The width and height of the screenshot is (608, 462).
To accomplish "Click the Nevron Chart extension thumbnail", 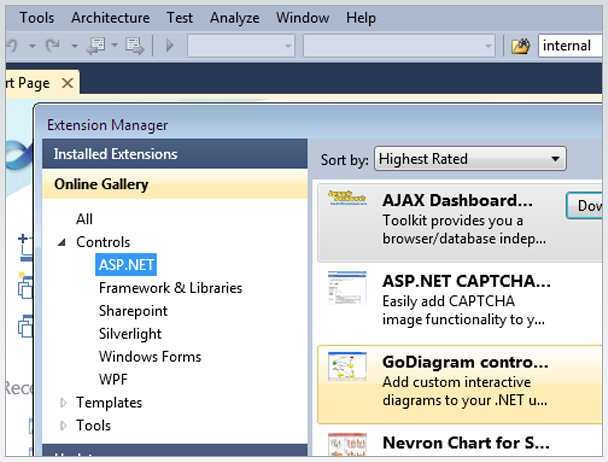I will coord(347,445).
